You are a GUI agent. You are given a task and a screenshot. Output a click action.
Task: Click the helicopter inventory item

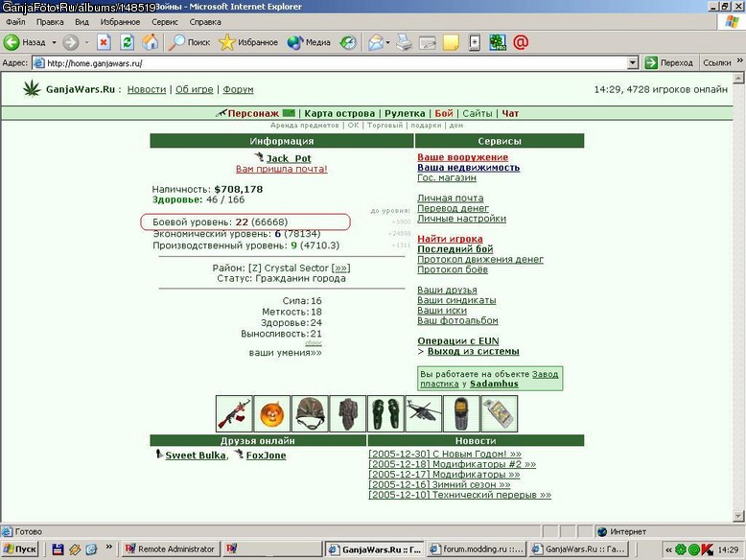point(423,413)
